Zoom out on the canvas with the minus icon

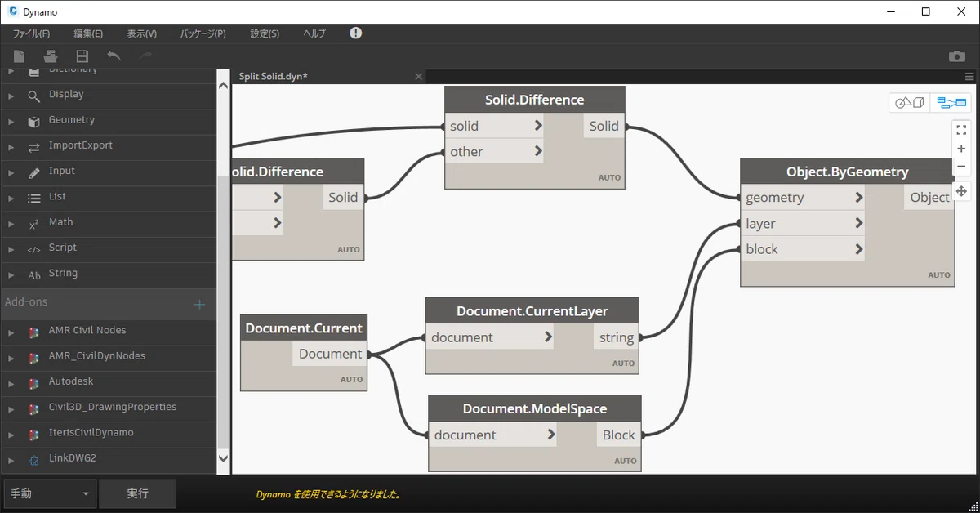click(961, 167)
